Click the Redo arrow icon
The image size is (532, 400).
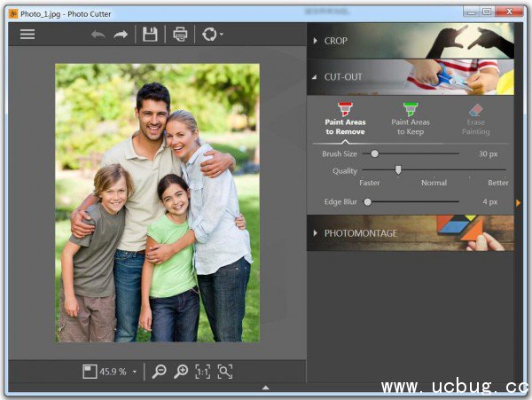click(x=121, y=35)
